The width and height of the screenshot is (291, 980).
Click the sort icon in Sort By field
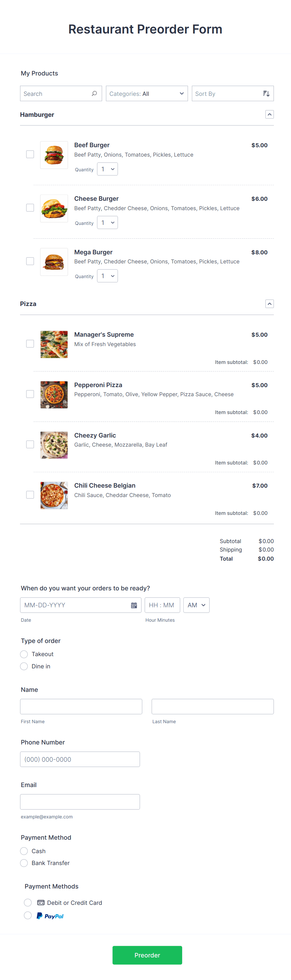[x=266, y=93]
